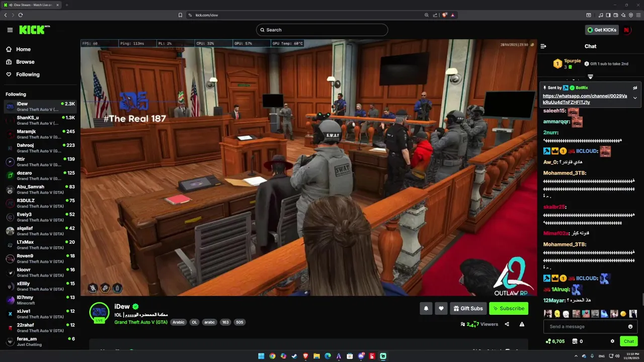Open Brave Wallet icon
The width and height of the screenshot is (644, 362).
(615, 15)
